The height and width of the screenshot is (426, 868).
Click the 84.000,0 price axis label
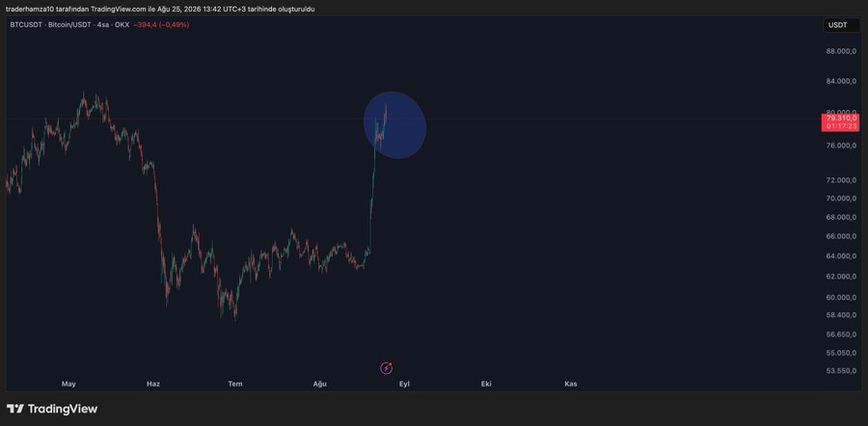(840, 81)
